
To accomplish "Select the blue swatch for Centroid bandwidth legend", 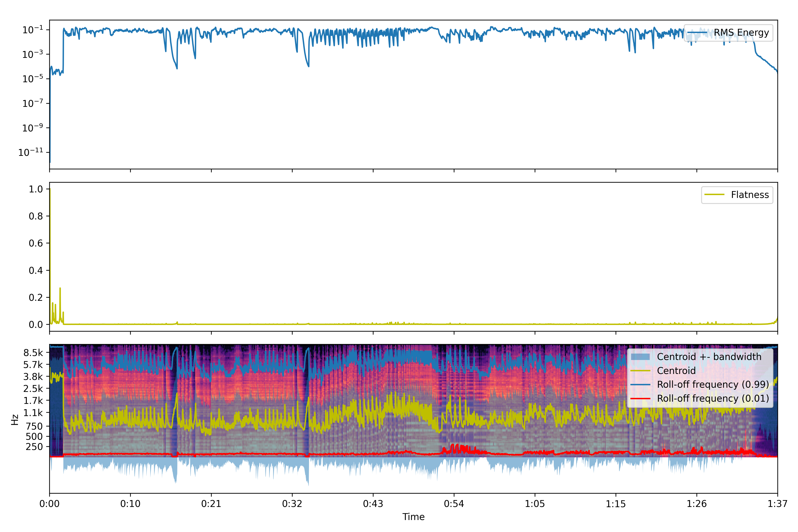I will pos(640,357).
